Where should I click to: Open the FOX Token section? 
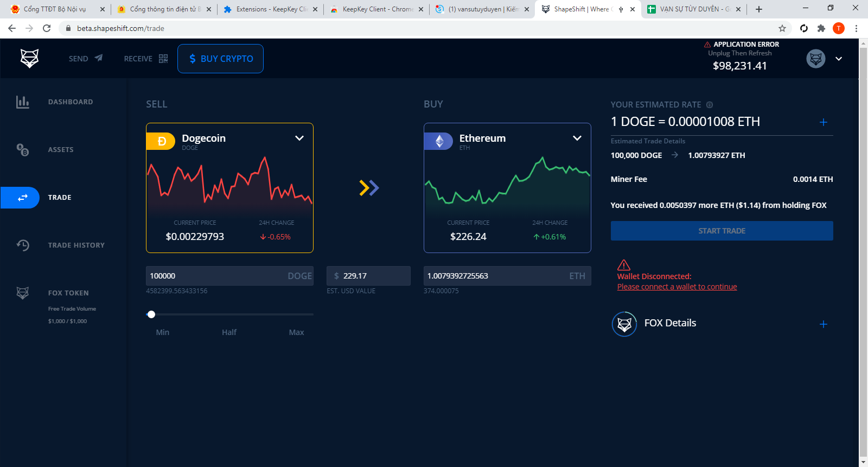pyautogui.click(x=68, y=293)
